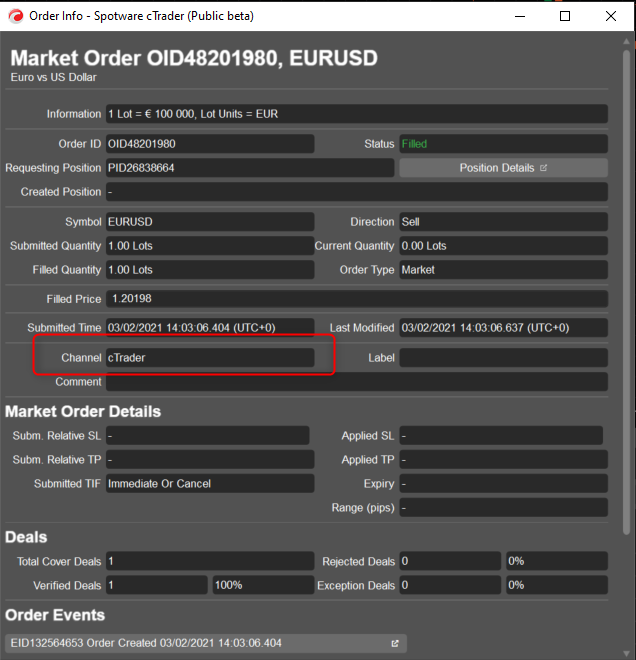Click the empty Label field
This screenshot has height=660, width=636.
click(503, 358)
